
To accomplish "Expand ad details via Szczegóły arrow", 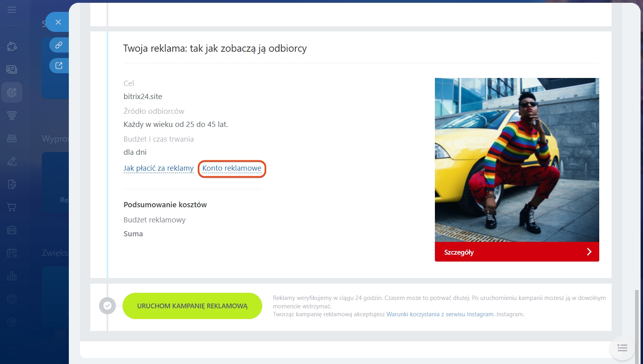I will point(589,252).
